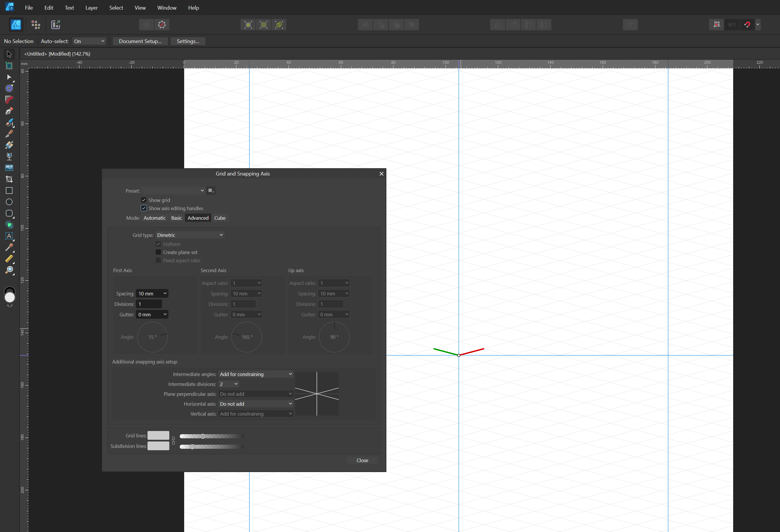Click Grid lines color swatch
Screen dimensions: 780x532
pyautogui.click(x=159, y=435)
